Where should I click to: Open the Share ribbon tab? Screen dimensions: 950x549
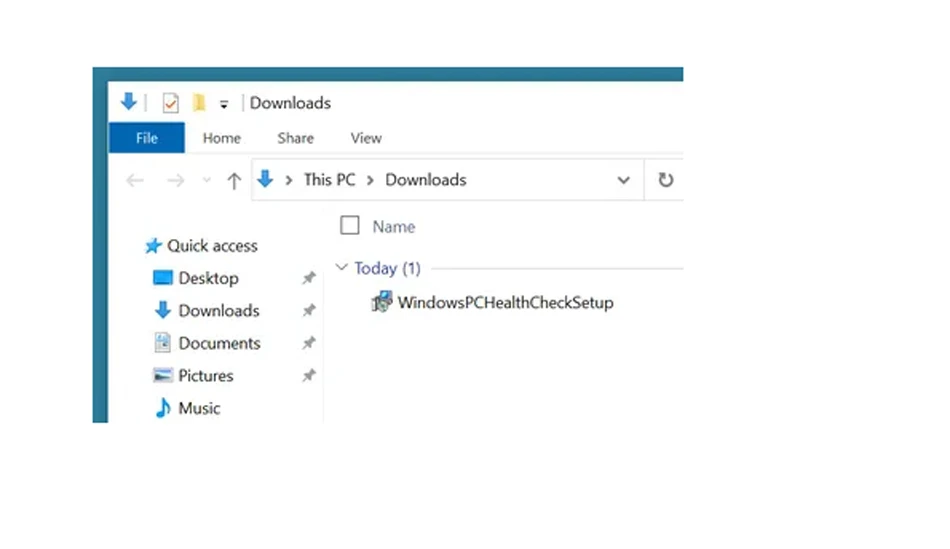coord(296,138)
